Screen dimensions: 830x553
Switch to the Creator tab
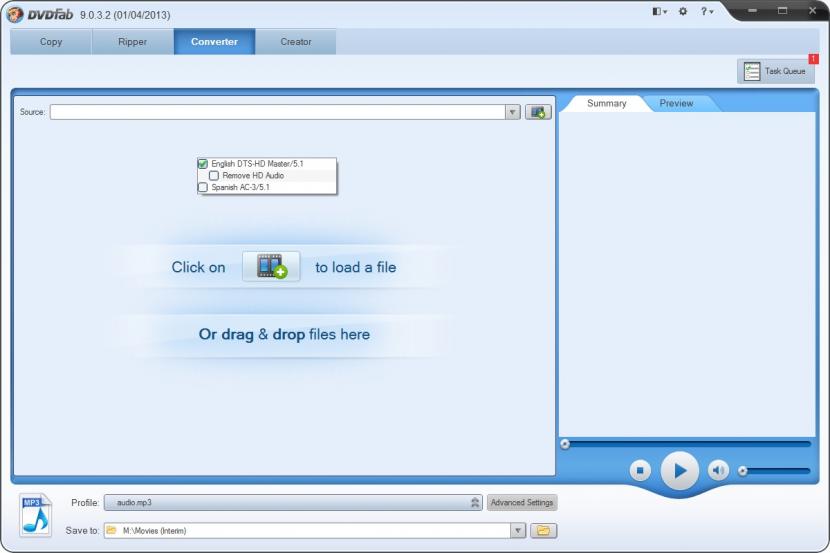296,42
